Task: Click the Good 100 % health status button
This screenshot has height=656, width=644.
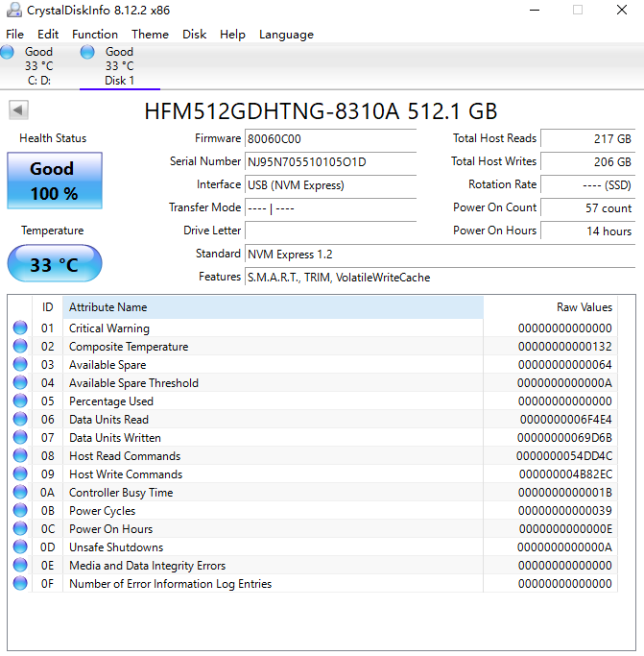Action: (x=54, y=181)
